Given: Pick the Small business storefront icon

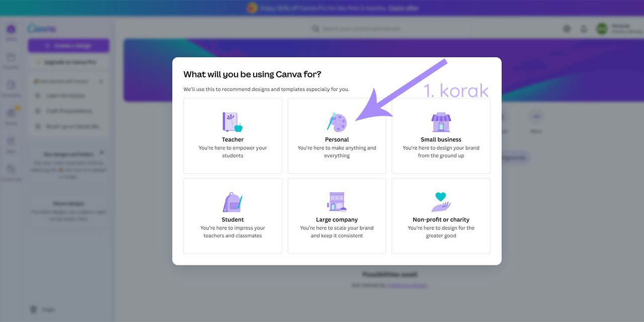Looking at the screenshot, I should point(441,122).
